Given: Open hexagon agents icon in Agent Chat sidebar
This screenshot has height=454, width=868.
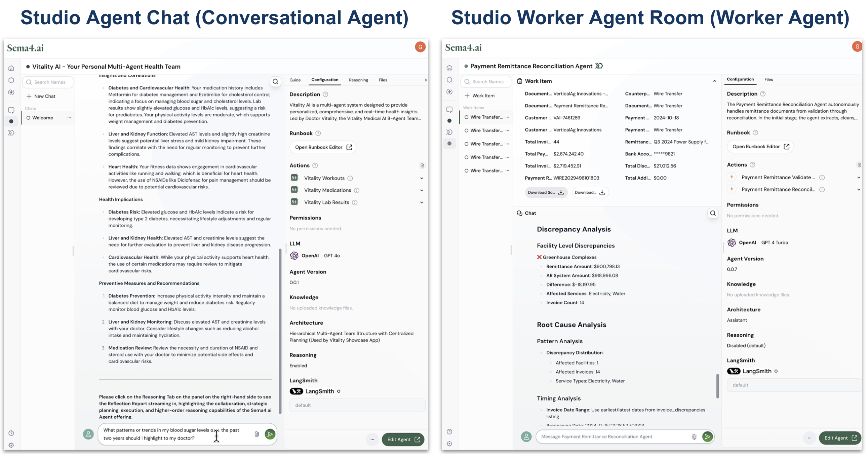Looking at the screenshot, I should pyautogui.click(x=11, y=80).
